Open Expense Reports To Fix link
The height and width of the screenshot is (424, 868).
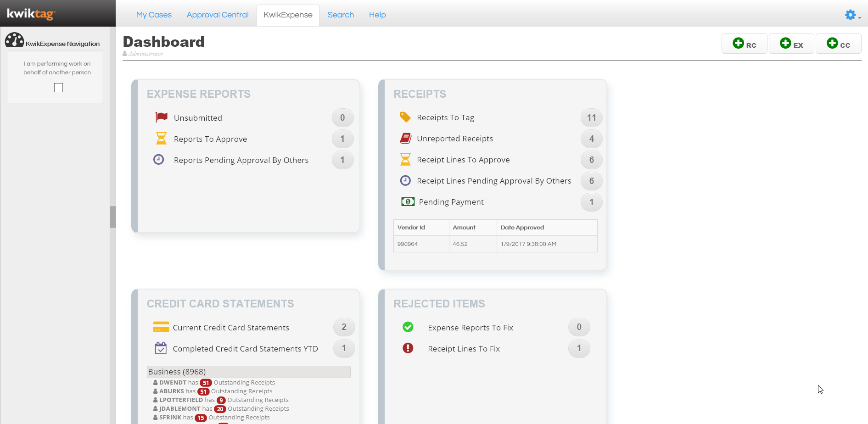pyautogui.click(x=470, y=328)
